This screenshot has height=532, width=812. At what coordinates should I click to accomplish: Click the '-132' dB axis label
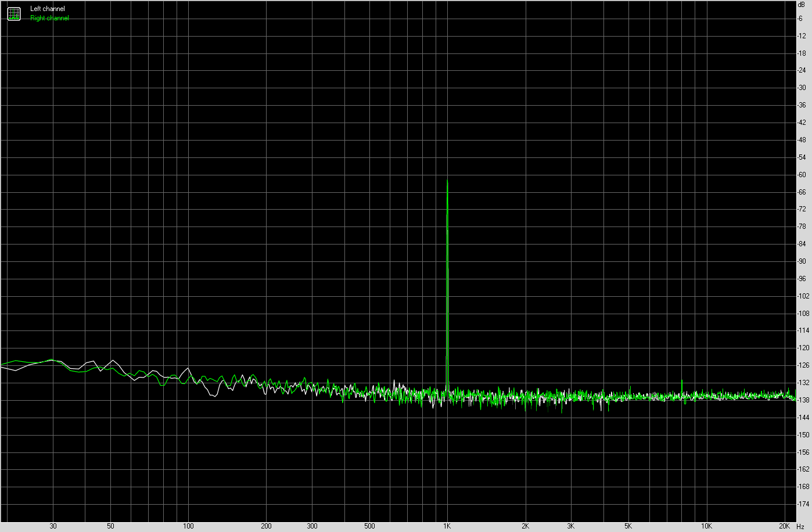click(x=803, y=383)
